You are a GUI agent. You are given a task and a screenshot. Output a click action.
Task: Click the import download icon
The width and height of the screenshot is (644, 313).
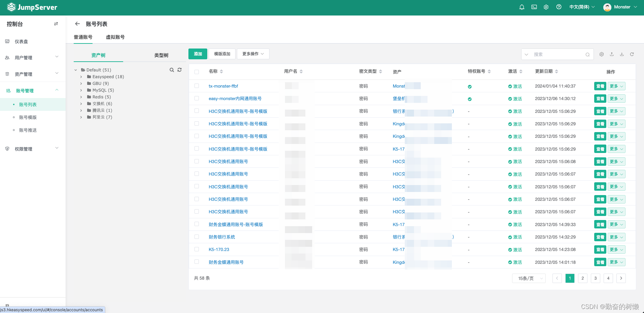pyautogui.click(x=622, y=54)
